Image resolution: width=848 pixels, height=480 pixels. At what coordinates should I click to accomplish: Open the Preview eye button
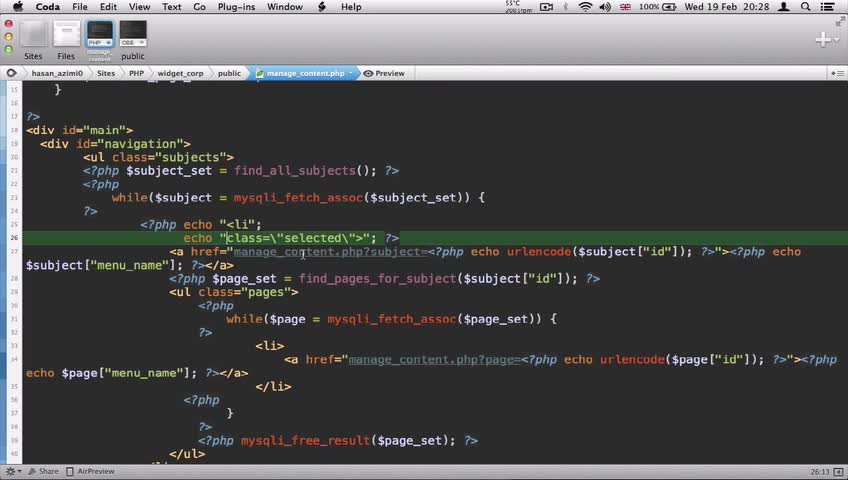384,73
